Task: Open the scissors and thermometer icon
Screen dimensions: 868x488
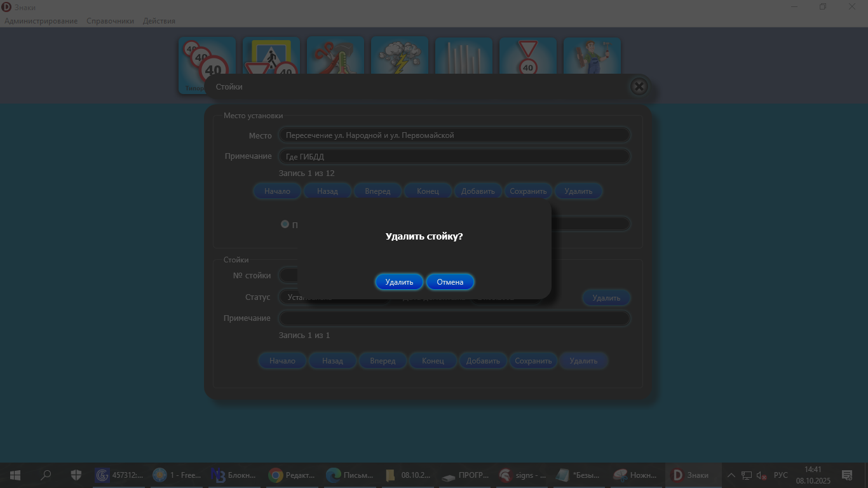Action: tap(336, 56)
